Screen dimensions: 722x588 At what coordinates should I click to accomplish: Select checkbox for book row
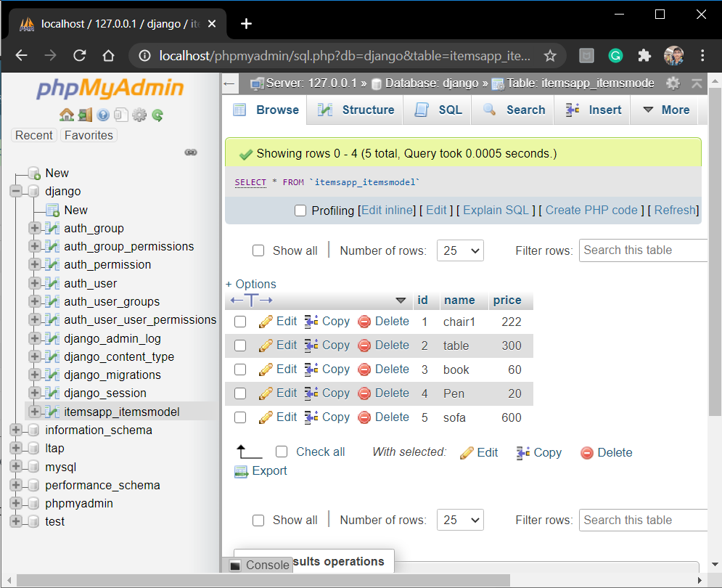pos(240,369)
